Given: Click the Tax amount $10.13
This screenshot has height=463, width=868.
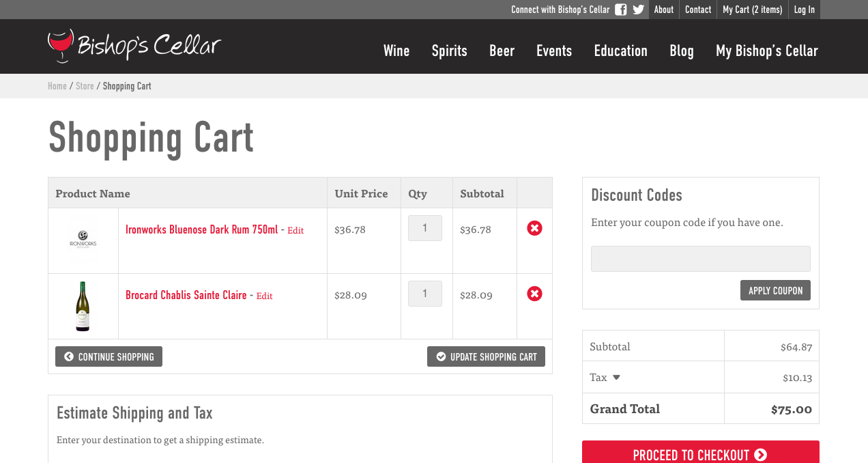Looking at the screenshot, I should click(x=798, y=378).
